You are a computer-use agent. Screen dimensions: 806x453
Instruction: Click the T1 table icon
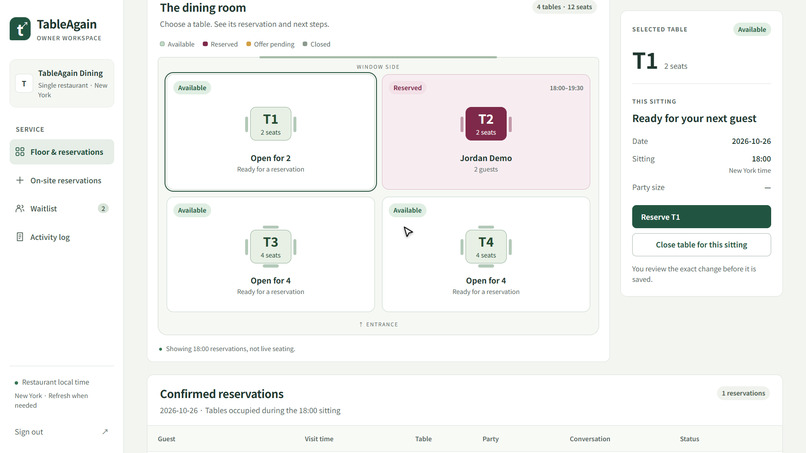click(270, 124)
